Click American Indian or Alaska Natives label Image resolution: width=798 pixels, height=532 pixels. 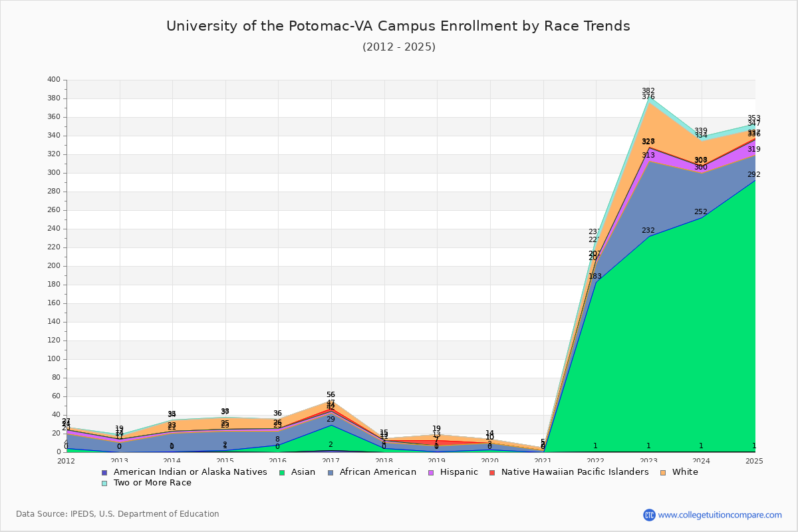(x=189, y=472)
